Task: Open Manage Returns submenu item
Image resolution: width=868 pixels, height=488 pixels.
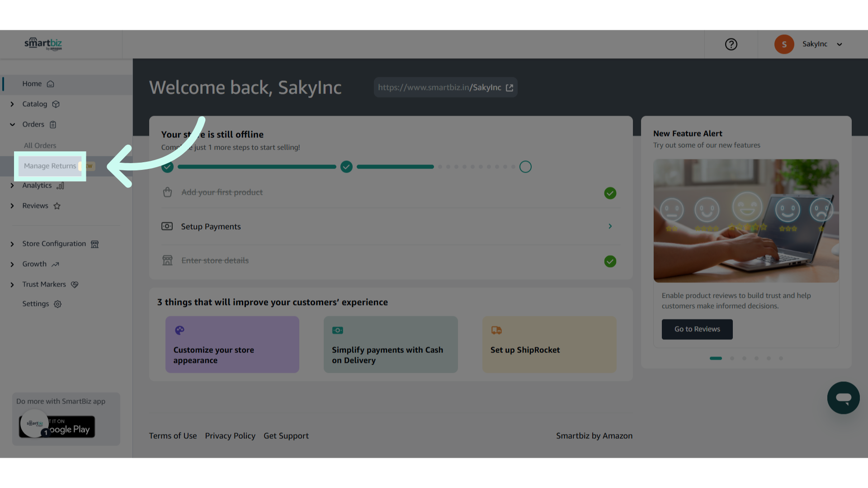Action: [50, 166]
